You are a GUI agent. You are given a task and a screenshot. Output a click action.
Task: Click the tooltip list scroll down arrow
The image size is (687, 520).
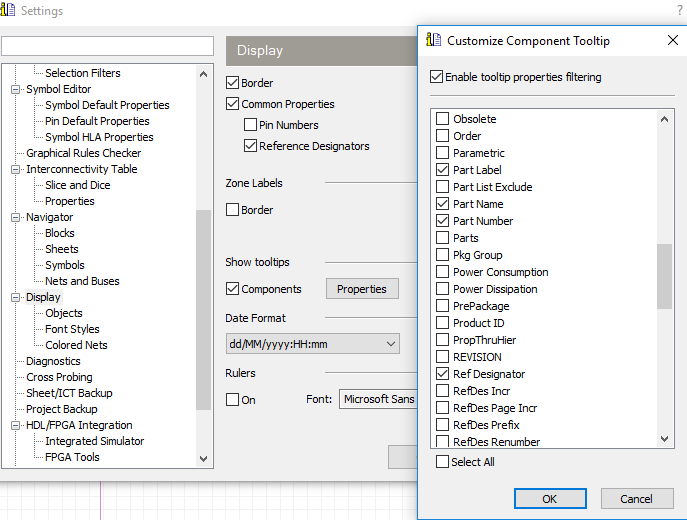664,439
